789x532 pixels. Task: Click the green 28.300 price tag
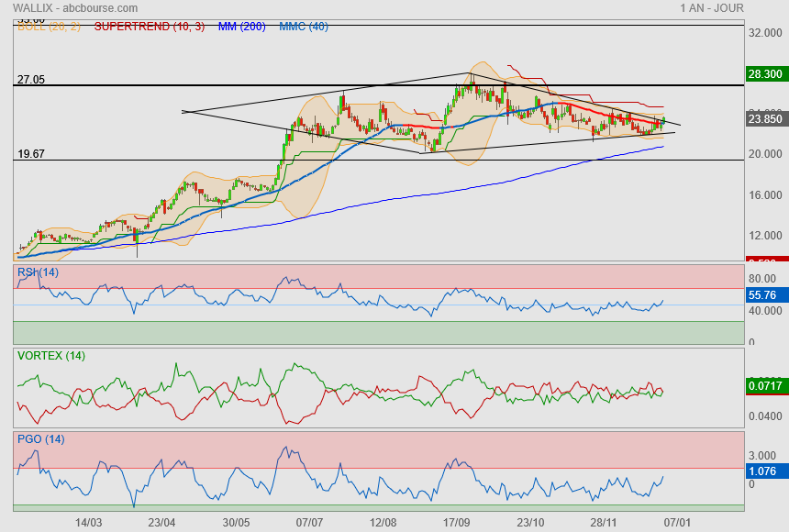(765, 74)
